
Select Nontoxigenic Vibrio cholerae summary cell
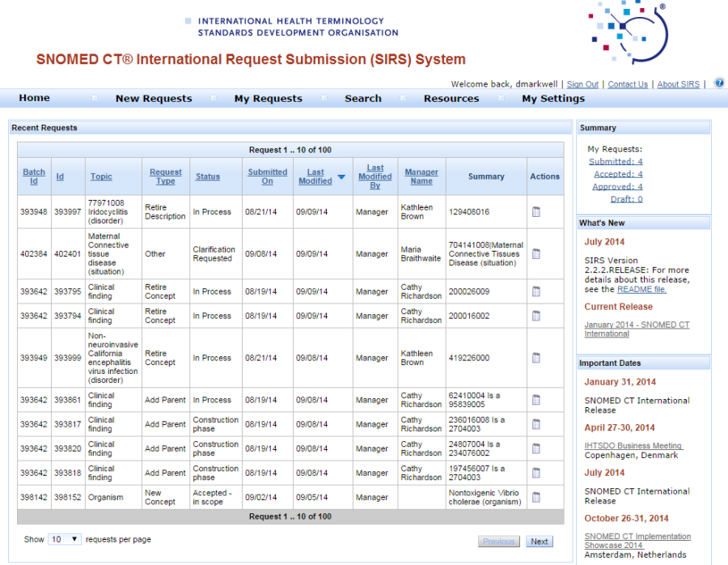coord(485,497)
